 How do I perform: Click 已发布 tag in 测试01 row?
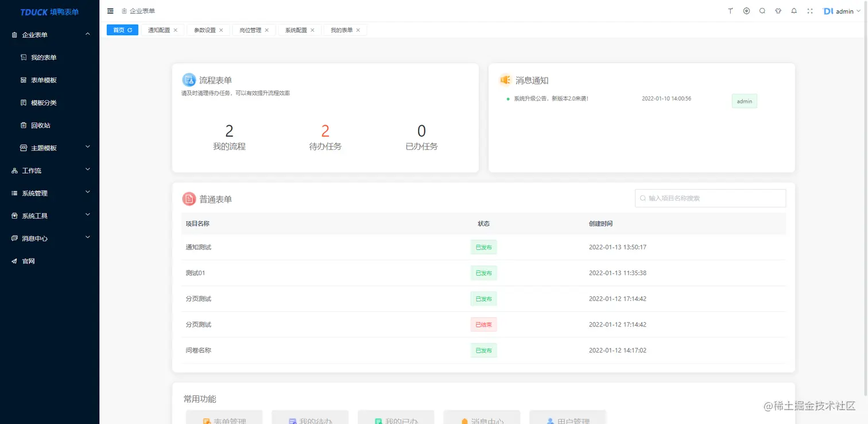click(483, 273)
